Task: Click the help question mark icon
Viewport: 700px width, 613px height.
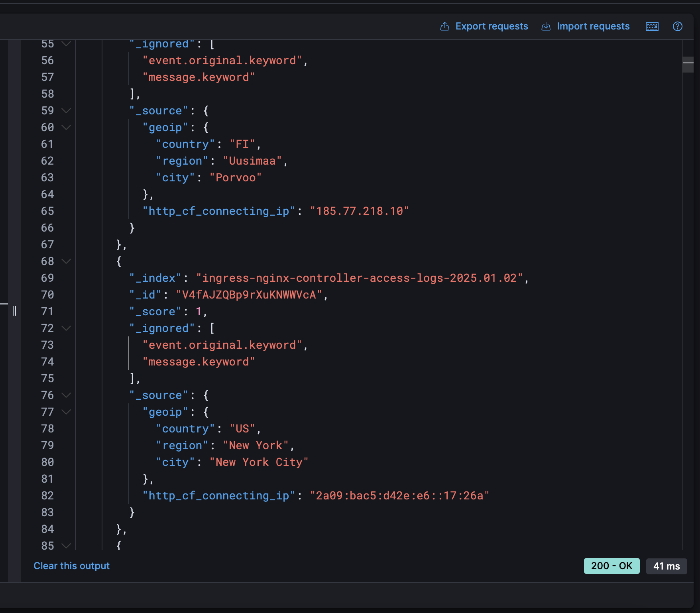Action: (677, 27)
